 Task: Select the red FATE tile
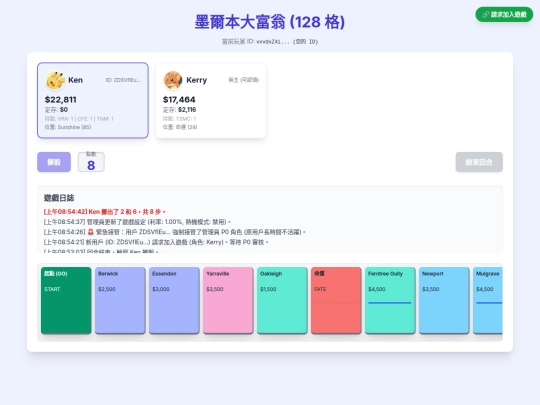click(336, 300)
